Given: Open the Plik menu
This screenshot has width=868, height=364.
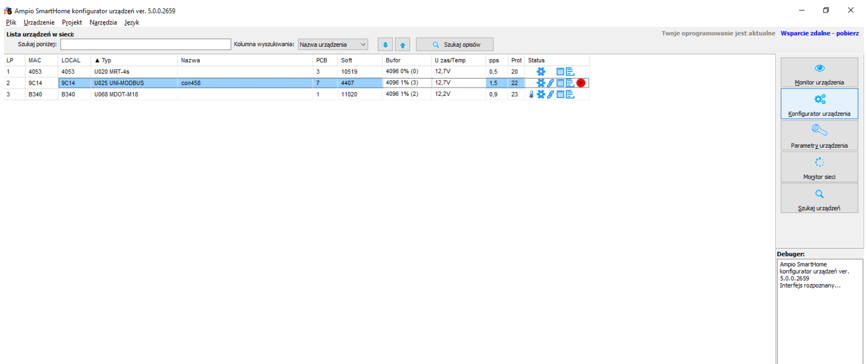Looking at the screenshot, I should pyautogui.click(x=11, y=22).
